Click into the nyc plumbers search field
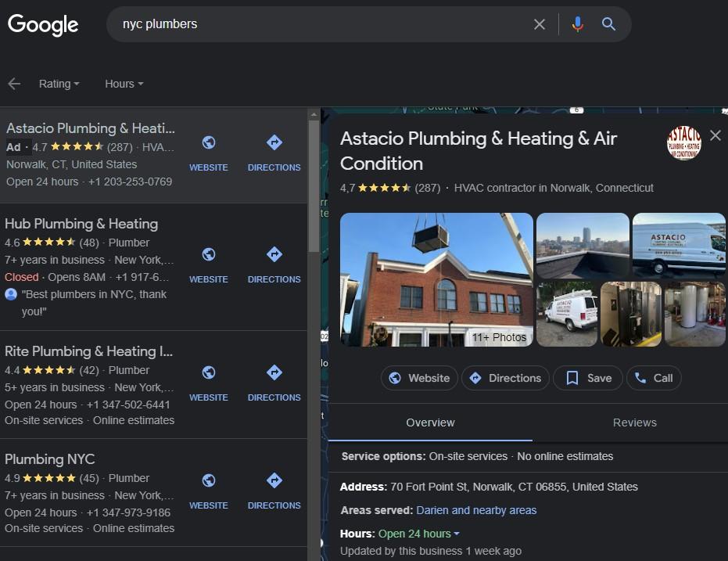The width and height of the screenshot is (728, 561). [321, 24]
